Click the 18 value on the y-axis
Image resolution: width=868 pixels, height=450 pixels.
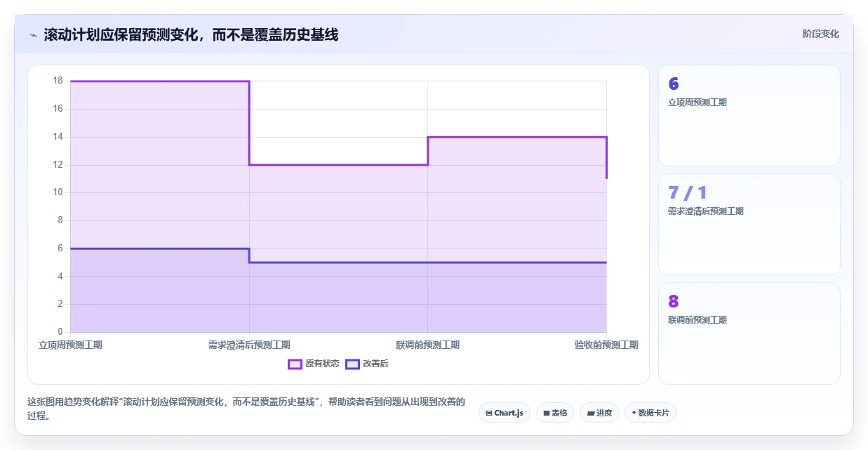(x=58, y=81)
